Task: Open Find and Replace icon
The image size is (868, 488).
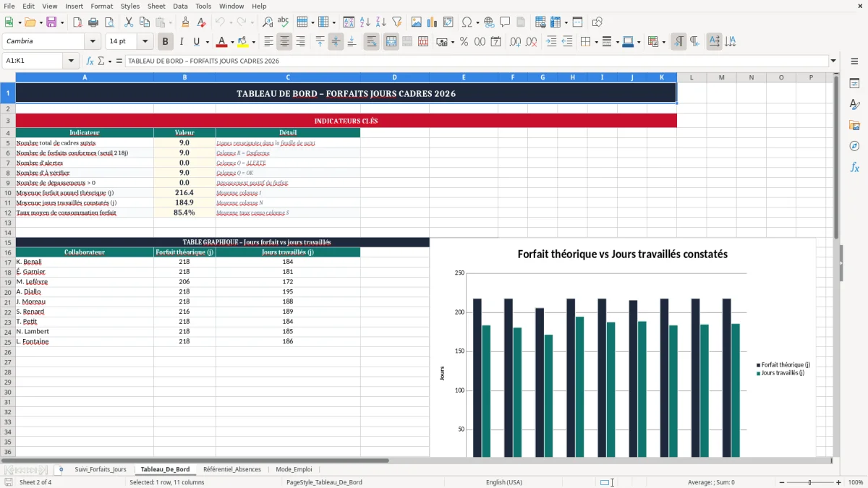Action: pyautogui.click(x=268, y=22)
